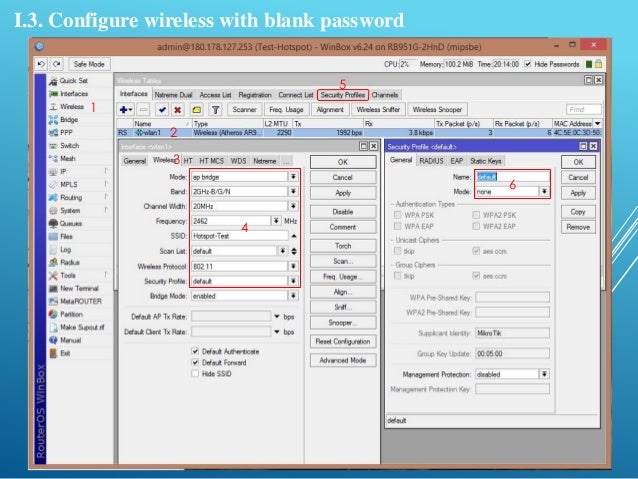The width and height of the screenshot is (638, 479).
Task: Switch to Registration tab
Action: coord(255,95)
